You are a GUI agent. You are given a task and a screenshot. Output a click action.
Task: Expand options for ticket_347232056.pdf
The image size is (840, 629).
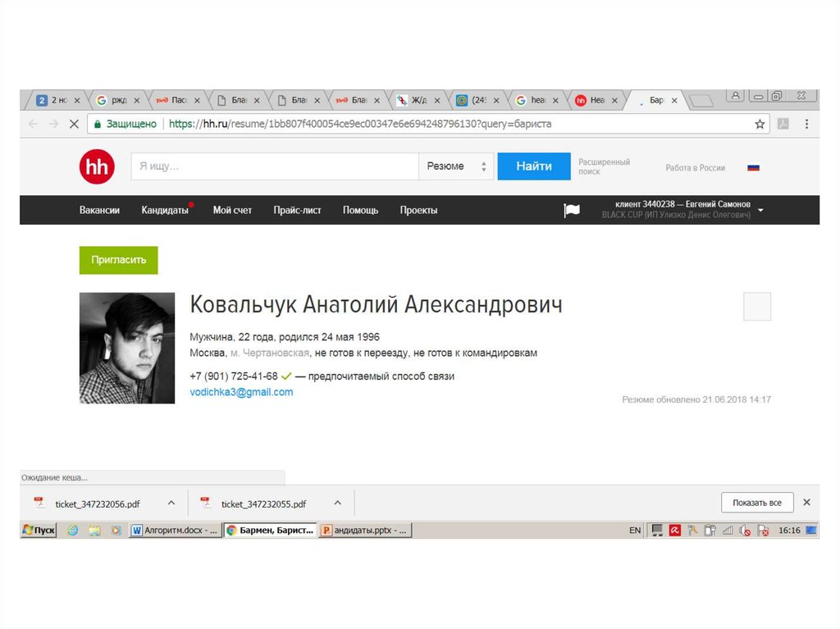coord(171,503)
